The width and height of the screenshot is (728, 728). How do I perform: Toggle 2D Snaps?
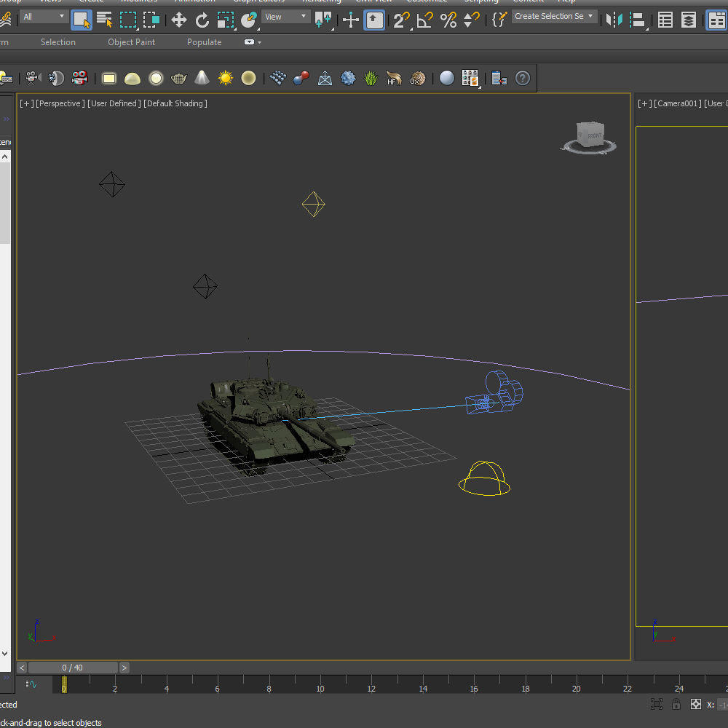(402, 20)
